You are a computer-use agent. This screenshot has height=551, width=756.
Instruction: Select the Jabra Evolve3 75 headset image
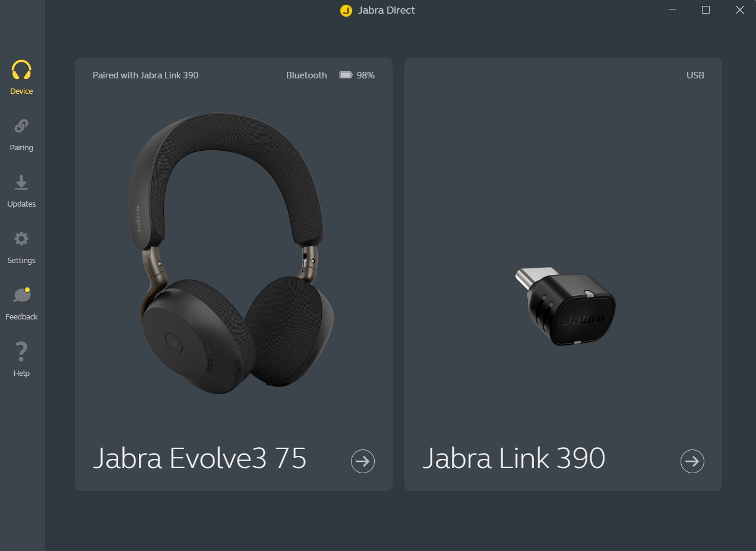232,254
